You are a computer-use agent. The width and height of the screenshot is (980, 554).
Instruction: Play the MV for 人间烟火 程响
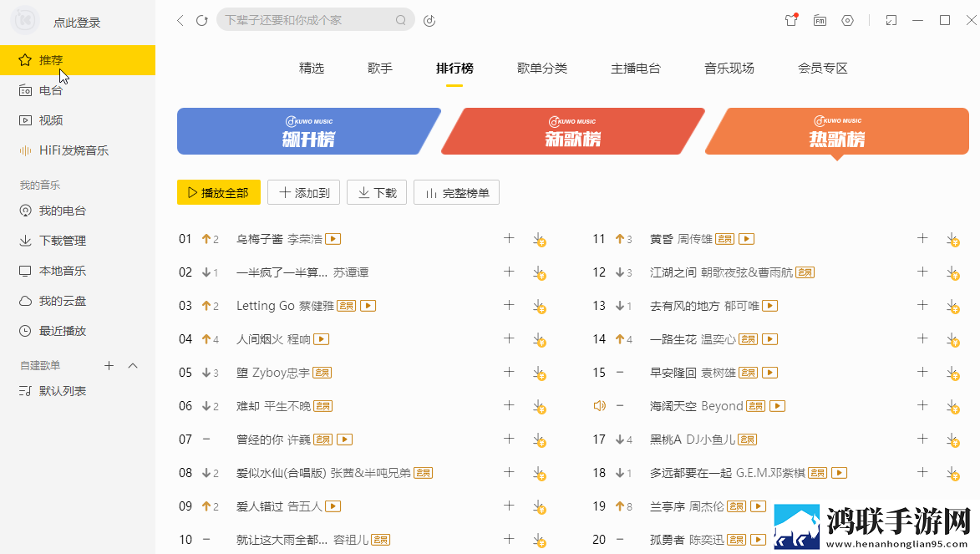point(322,339)
